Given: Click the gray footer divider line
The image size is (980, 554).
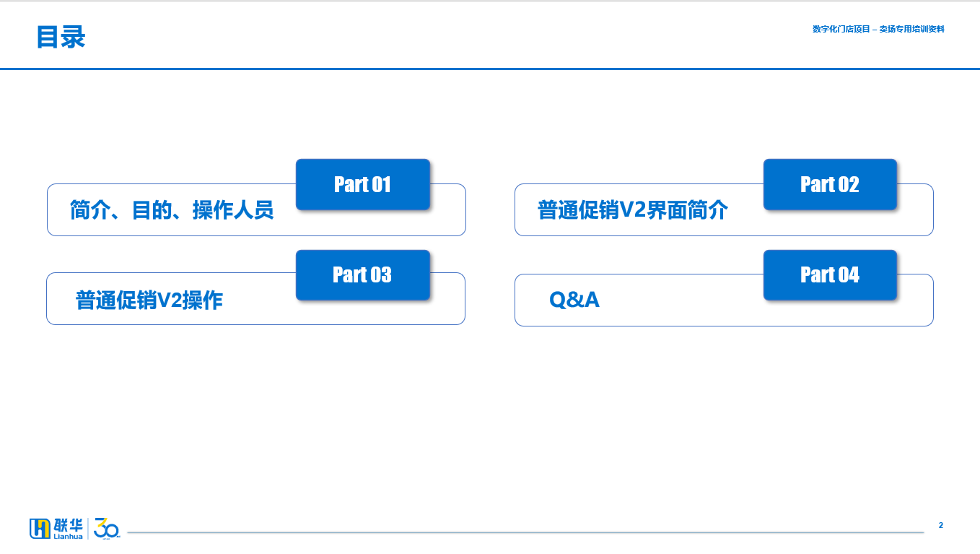Looking at the screenshot, I should coord(525,533).
